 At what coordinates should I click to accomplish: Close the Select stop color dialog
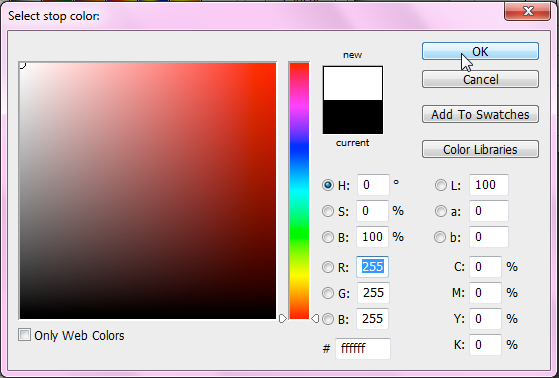(528, 11)
